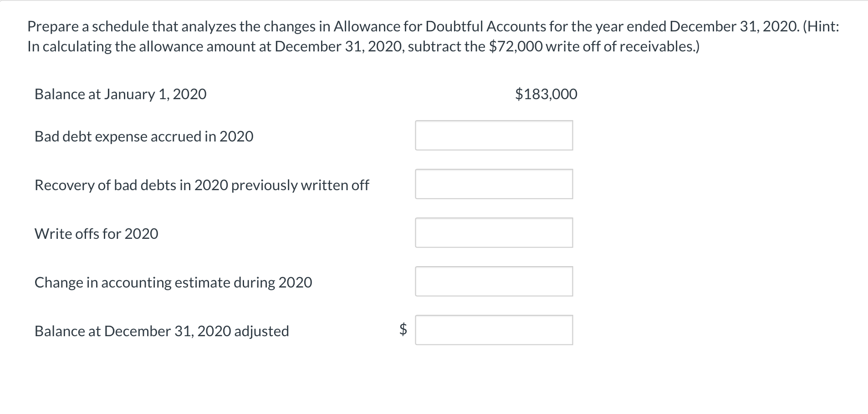Activate the Change in accounting estimate field
This screenshot has width=868, height=414.
click(x=494, y=282)
